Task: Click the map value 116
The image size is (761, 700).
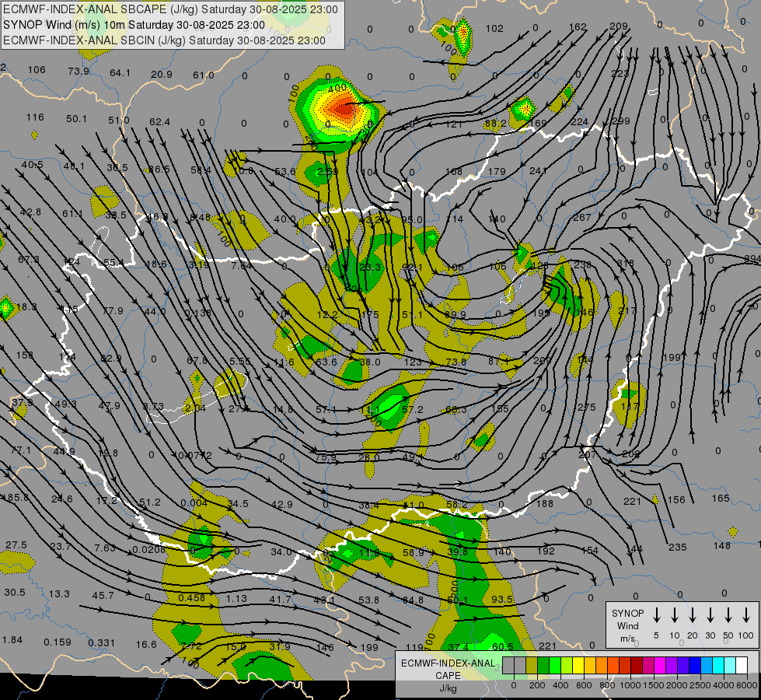Action: [x=35, y=117]
